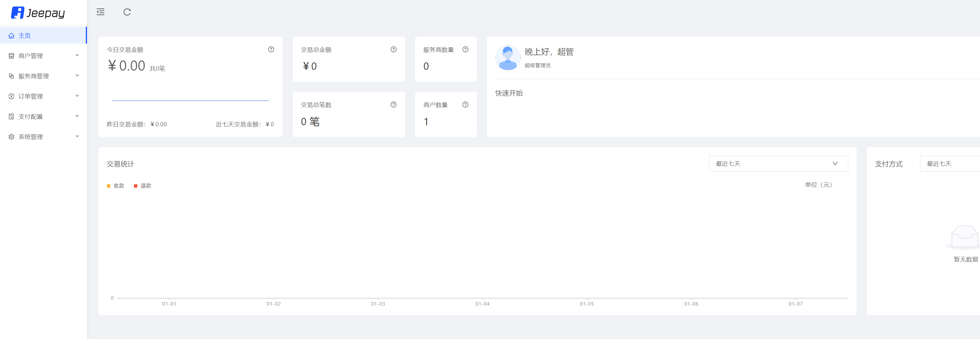Refresh the page using the reload icon

pos(127,12)
